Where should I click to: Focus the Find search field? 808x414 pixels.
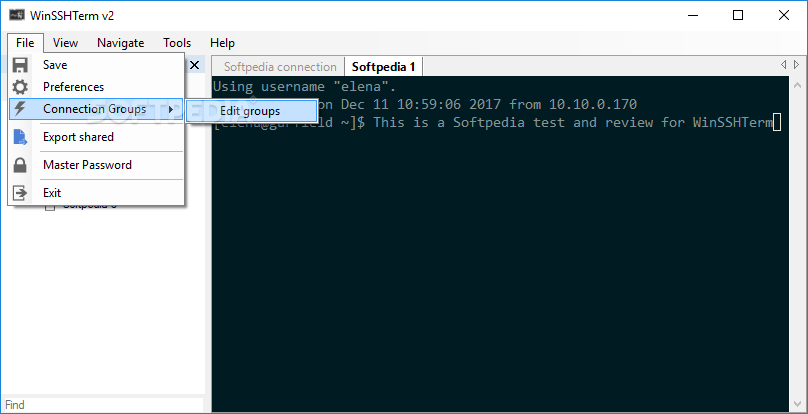tap(102, 405)
